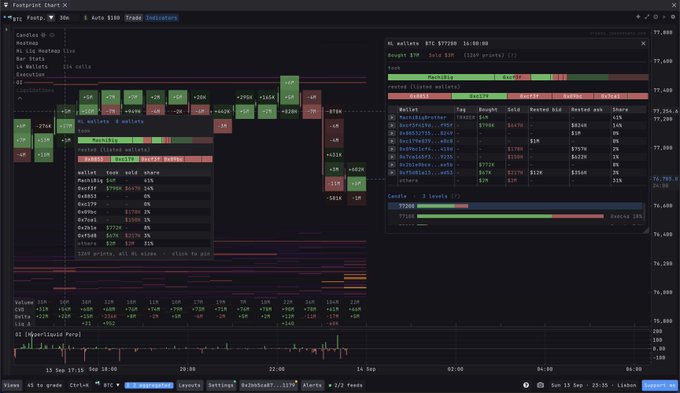The width and height of the screenshot is (680, 393).
Task: Open the Layouts menu
Action: [x=189, y=385]
